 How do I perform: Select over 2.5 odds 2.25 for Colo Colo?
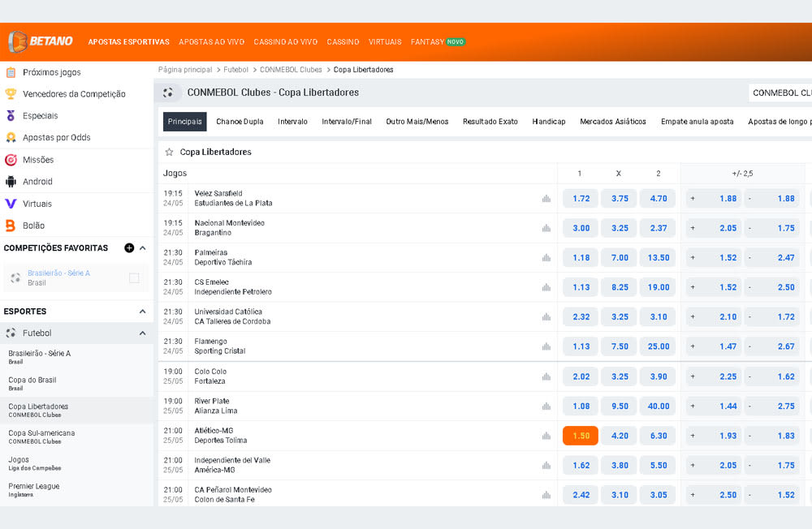tap(715, 376)
